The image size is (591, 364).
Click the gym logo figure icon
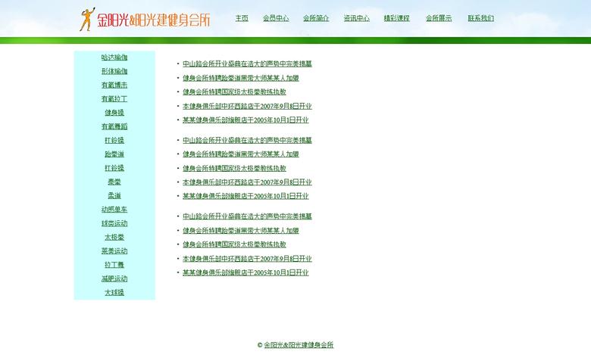86,20
